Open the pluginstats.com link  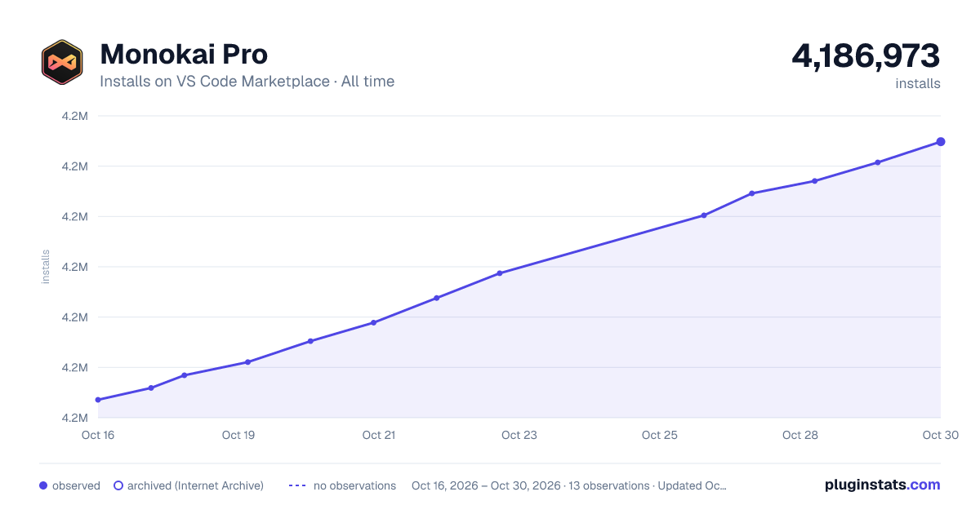[x=883, y=485]
